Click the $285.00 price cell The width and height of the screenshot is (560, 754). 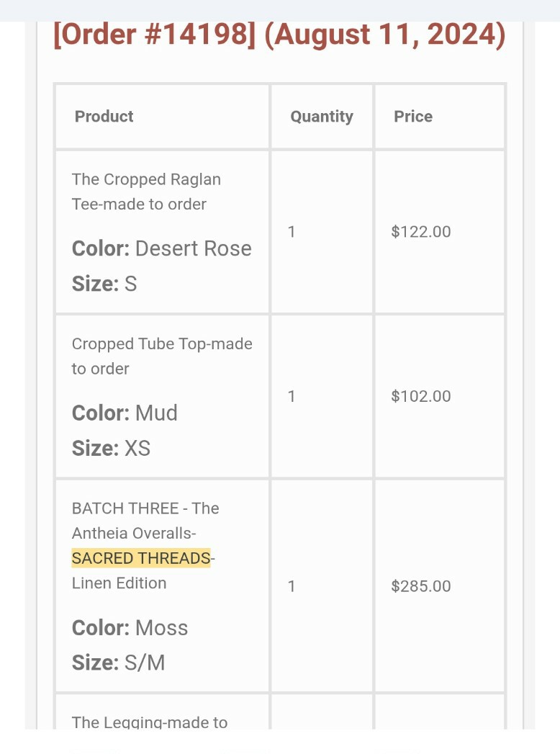(421, 586)
